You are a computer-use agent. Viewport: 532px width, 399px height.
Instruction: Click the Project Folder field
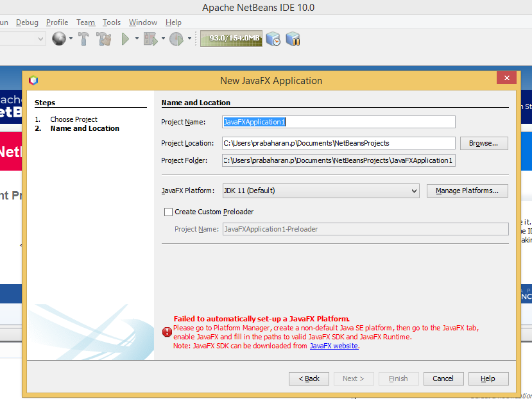point(339,160)
